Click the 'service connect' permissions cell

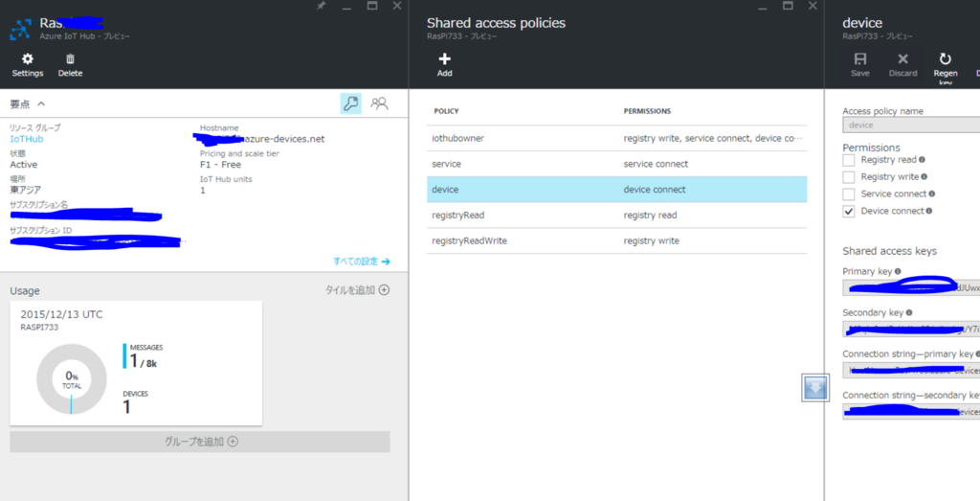point(656,164)
